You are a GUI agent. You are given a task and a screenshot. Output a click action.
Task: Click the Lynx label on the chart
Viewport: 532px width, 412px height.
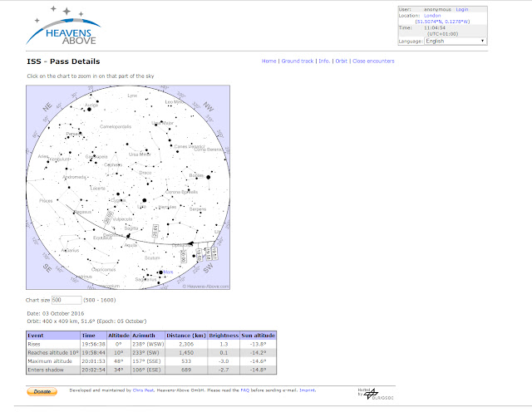pos(132,96)
